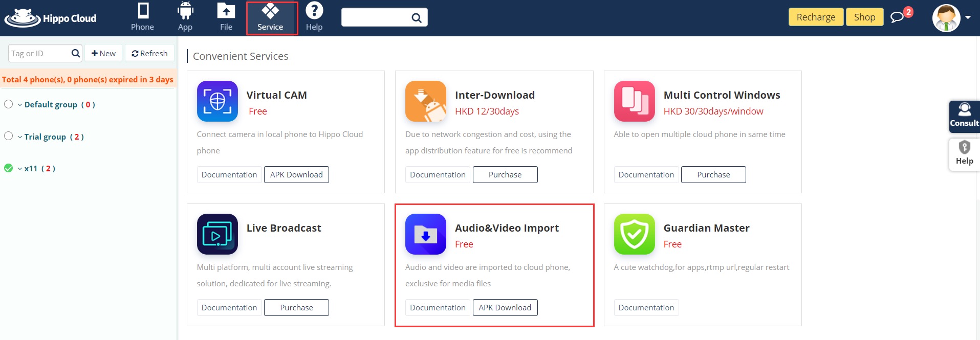
Task: Deselect the x11 group green checkmark
Action: point(9,168)
